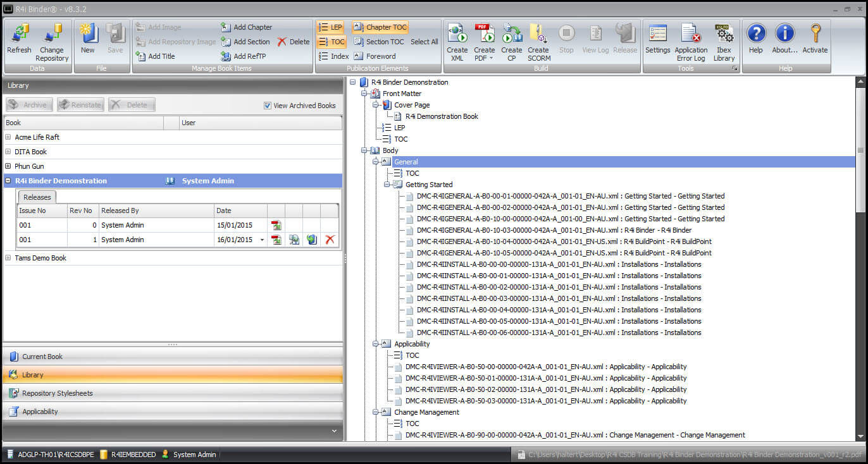Select the General chapter node

(x=406, y=162)
